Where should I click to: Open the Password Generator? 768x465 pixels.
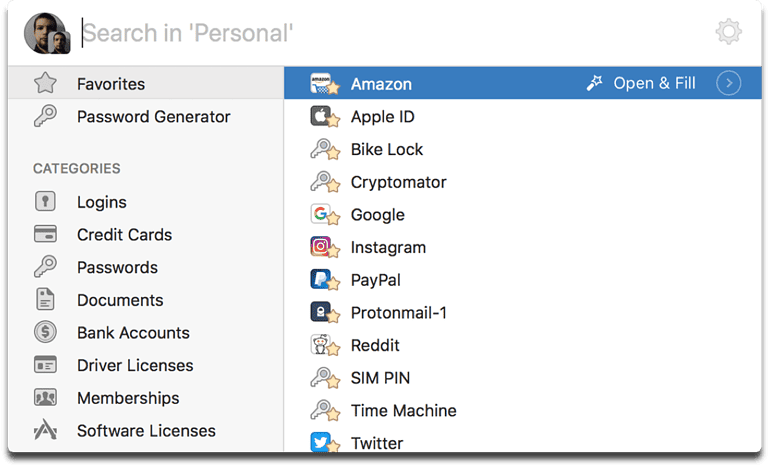click(x=153, y=117)
